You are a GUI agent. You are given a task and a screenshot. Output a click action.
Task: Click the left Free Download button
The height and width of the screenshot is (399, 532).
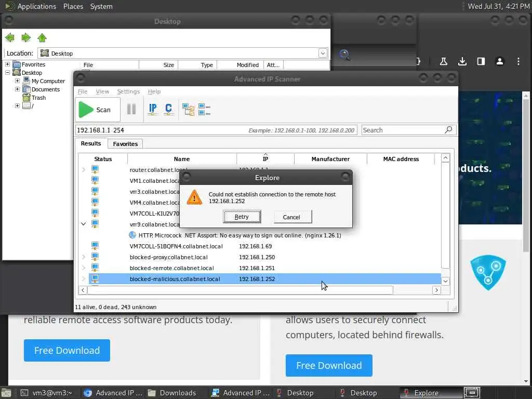(67, 350)
